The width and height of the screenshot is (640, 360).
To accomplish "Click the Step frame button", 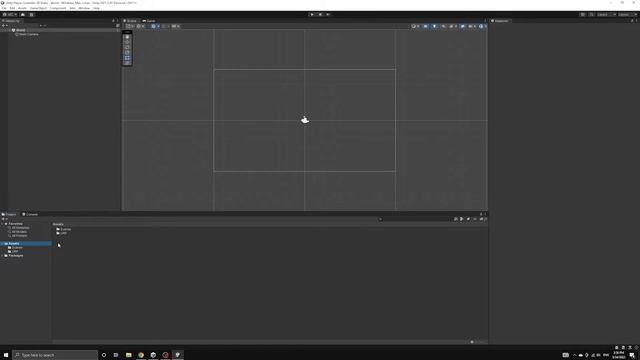I will (x=328, y=15).
